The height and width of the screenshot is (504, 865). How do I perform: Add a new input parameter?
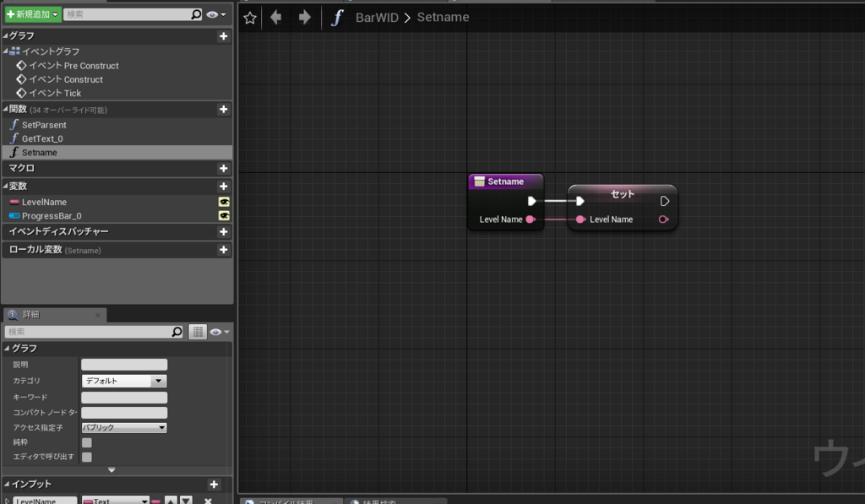(214, 485)
